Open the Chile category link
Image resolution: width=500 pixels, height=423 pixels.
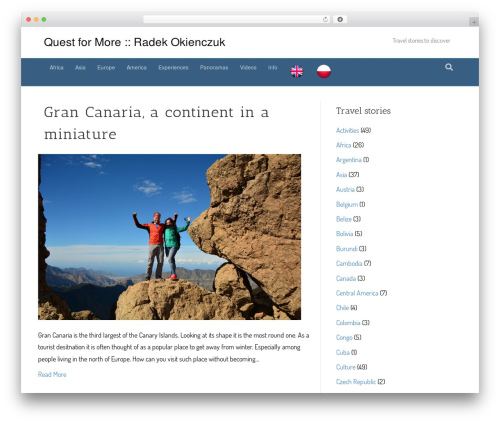click(x=342, y=308)
